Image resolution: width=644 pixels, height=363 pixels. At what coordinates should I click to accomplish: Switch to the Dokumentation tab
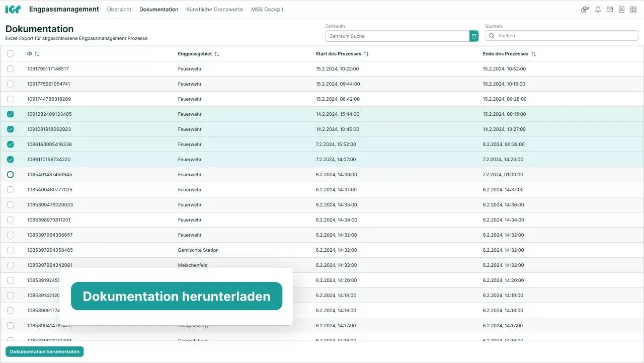coord(158,10)
